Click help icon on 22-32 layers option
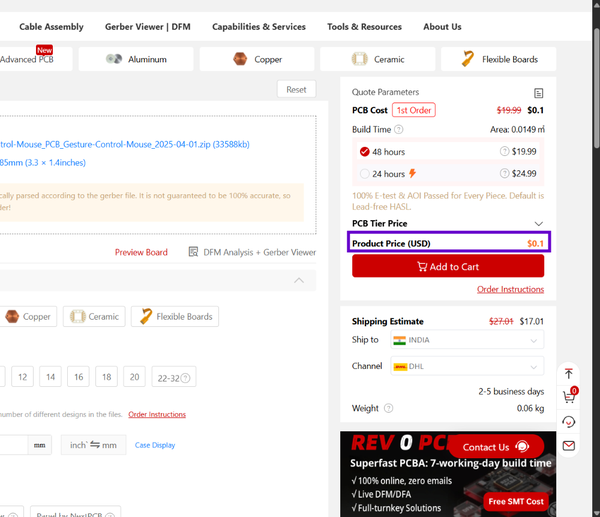Image resolution: width=600 pixels, height=517 pixels. tap(185, 378)
